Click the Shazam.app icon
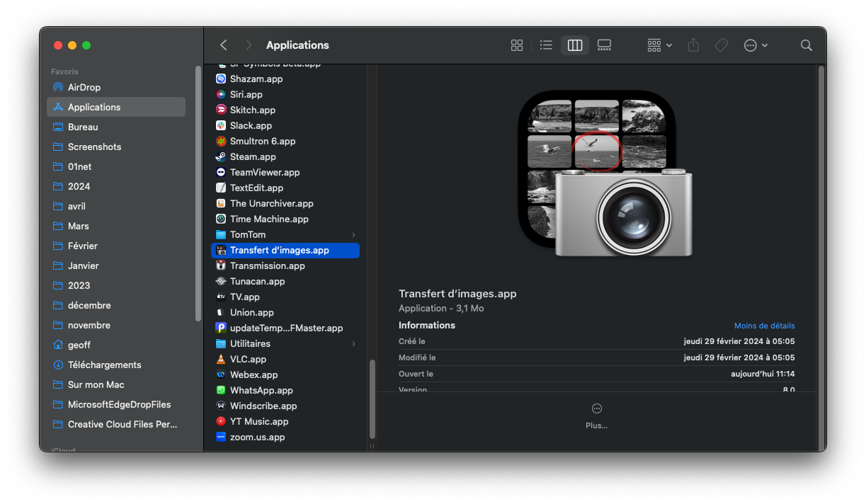This screenshot has height=504, width=866. [x=221, y=79]
